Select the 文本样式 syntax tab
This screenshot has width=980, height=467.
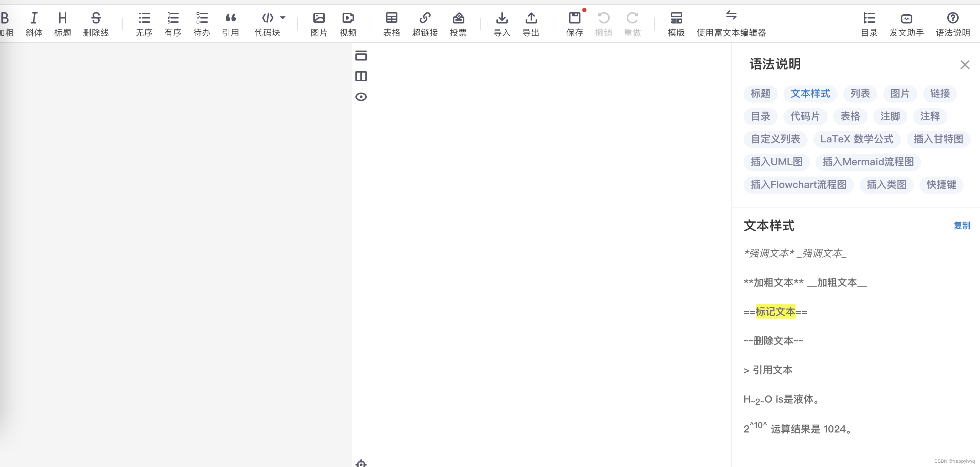[x=810, y=94]
